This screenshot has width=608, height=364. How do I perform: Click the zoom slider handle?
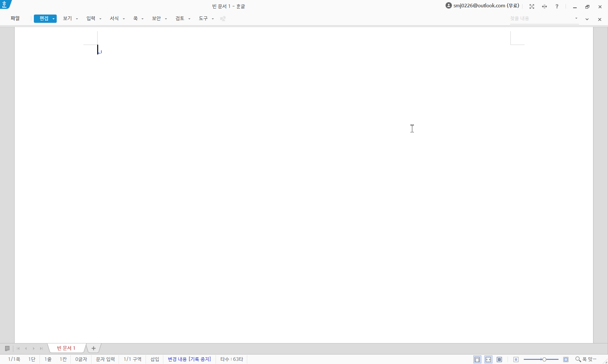click(x=544, y=359)
